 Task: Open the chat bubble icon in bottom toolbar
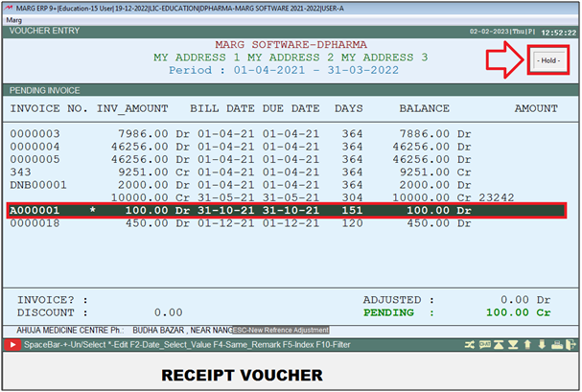pyautogui.click(x=485, y=345)
